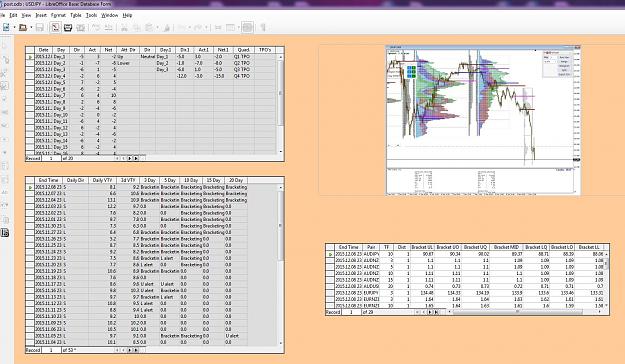Click the 'TPO's' column header

tap(265, 50)
